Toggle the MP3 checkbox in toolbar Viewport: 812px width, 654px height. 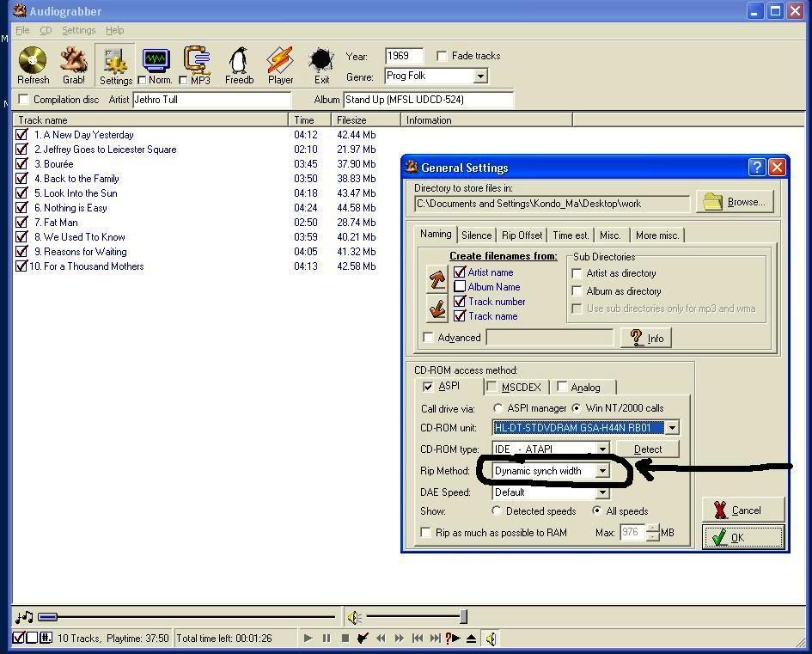click(183, 80)
